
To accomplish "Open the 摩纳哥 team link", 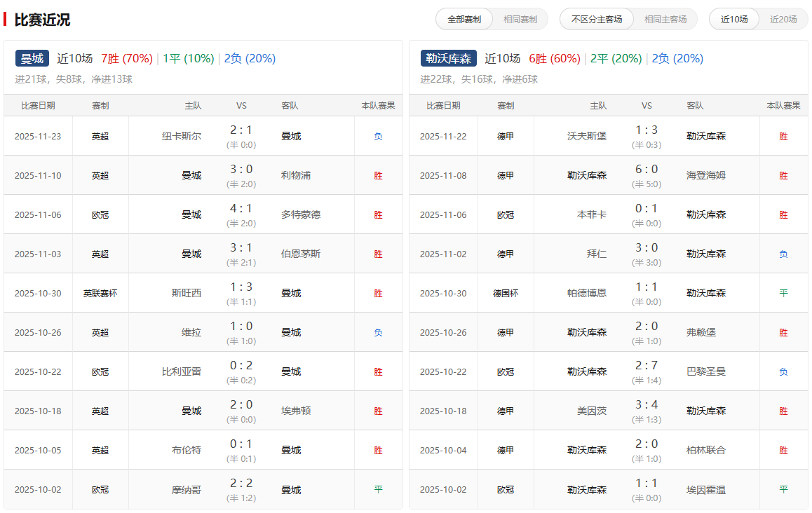I will click(187, 489).
